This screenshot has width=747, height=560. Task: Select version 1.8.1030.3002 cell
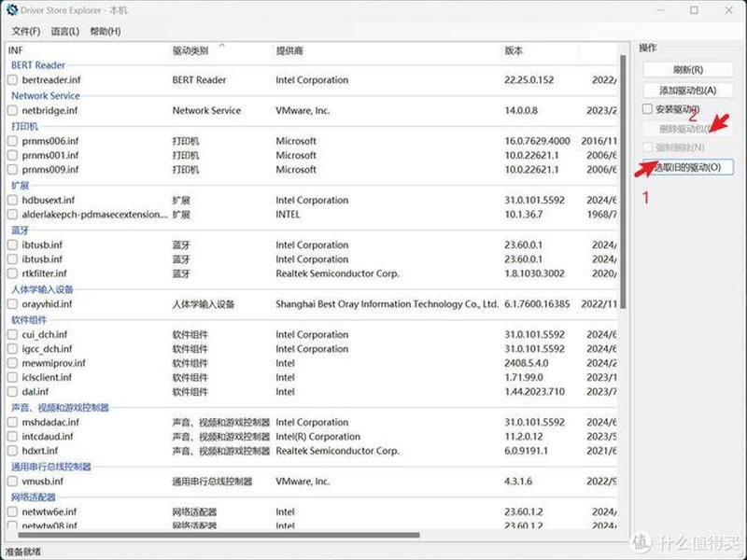[534, 273]
